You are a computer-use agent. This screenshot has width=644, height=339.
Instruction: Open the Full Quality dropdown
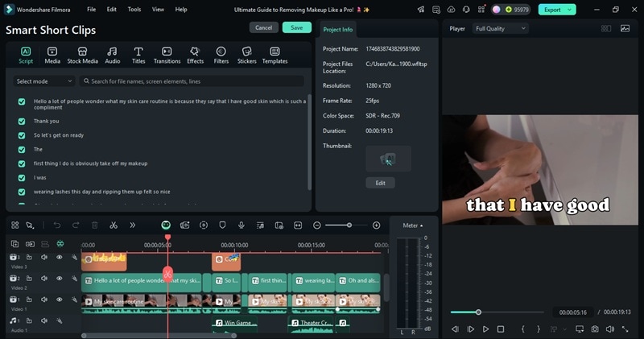pos(500,28)
